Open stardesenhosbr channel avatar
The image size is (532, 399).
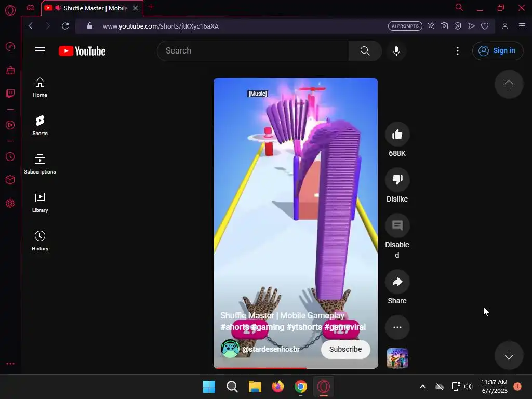(x=230, y=349)
